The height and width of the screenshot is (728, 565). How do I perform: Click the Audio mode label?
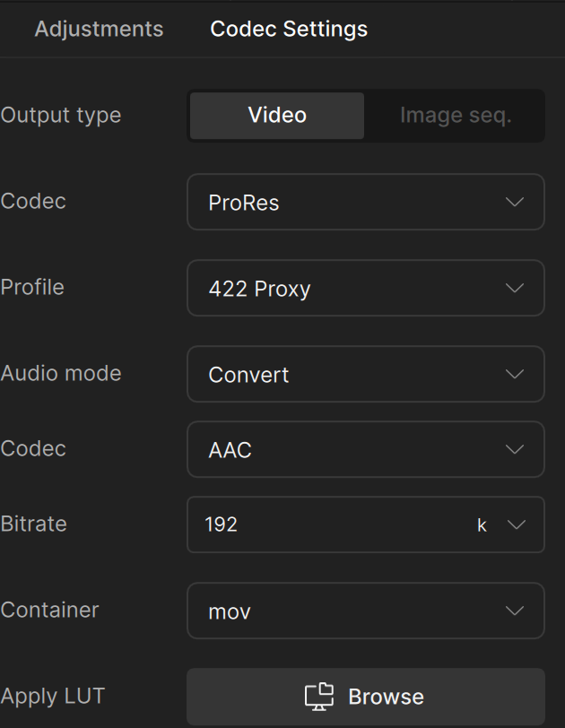pyautogui.click(x=61, y=373)
